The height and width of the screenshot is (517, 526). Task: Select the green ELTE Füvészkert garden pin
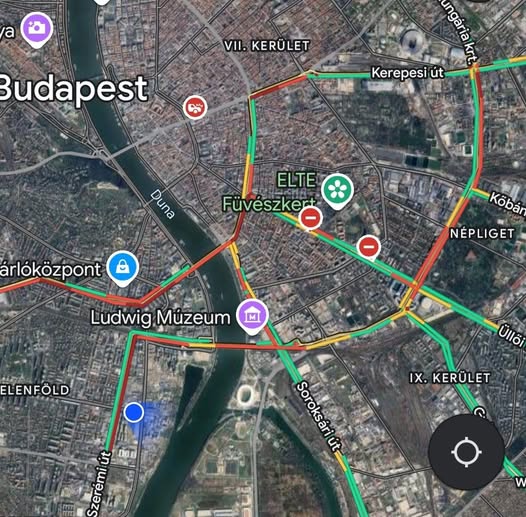337,191
